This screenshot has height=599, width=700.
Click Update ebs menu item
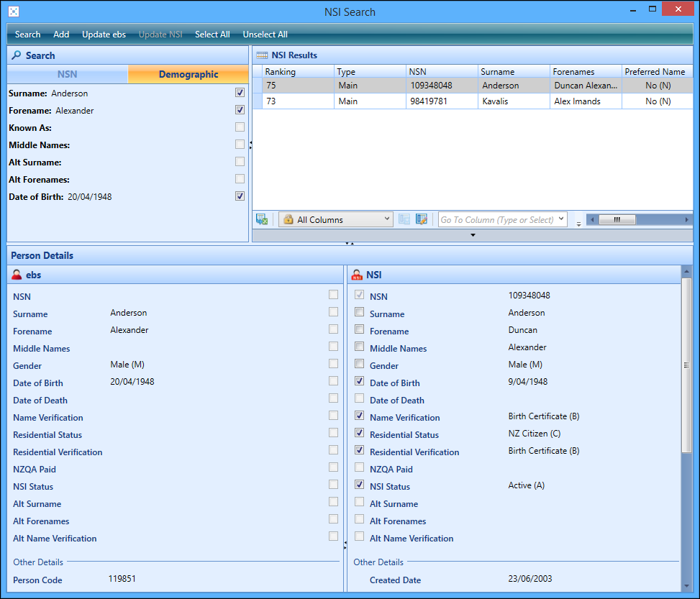[x=104, y=35]
